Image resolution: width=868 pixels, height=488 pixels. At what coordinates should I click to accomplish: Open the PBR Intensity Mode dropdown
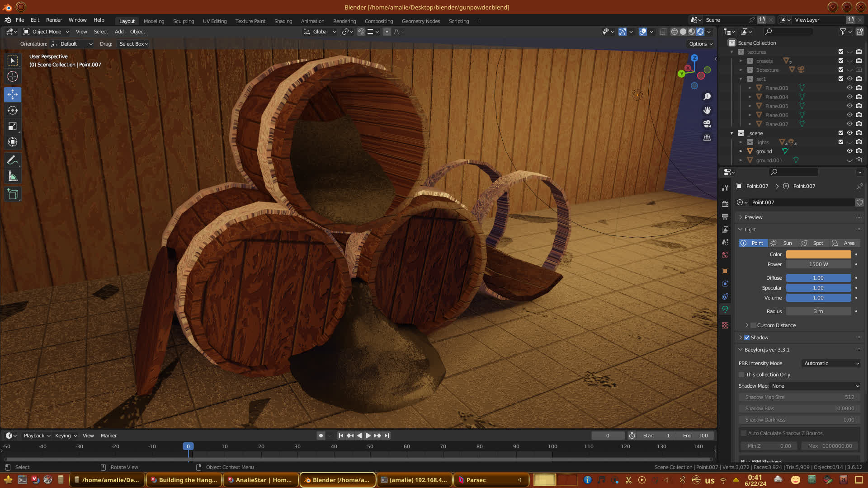(831, 363)
